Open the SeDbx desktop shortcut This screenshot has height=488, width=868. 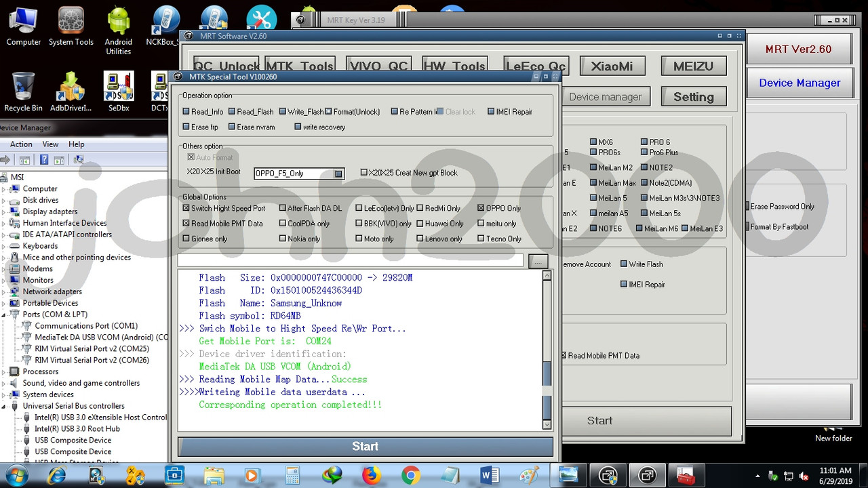coord(119,92)
